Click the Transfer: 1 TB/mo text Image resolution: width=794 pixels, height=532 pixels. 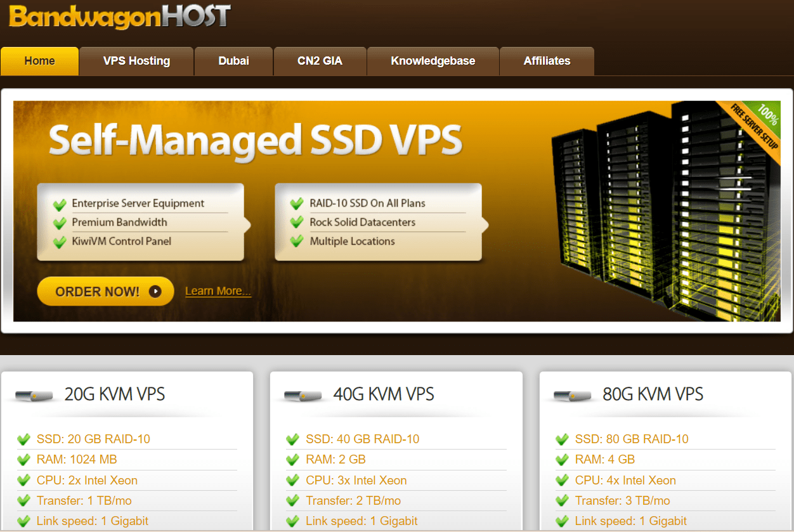pyautogui.click(x=84, y=500)
